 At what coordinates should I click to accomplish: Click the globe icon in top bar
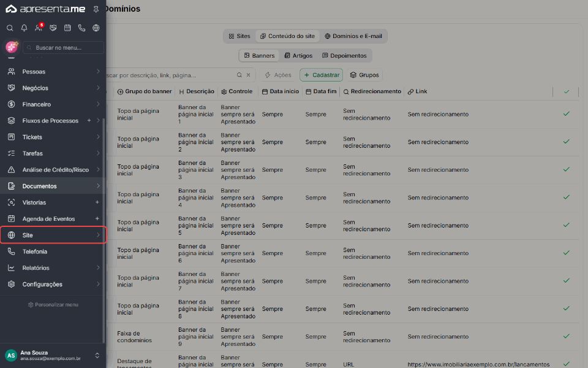(96, 28)
